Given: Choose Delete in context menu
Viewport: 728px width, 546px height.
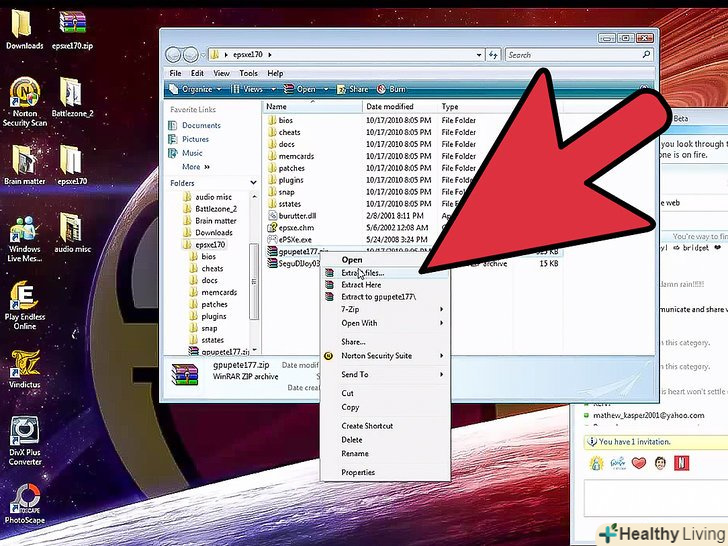Looking at the screenshot, I should point(385,440).
